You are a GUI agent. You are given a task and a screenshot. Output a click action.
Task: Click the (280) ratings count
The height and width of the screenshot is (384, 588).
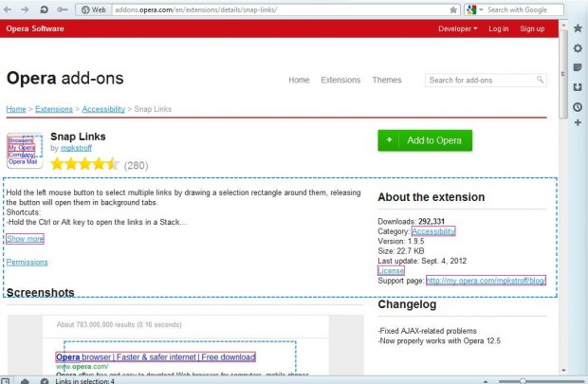(137, 165)
